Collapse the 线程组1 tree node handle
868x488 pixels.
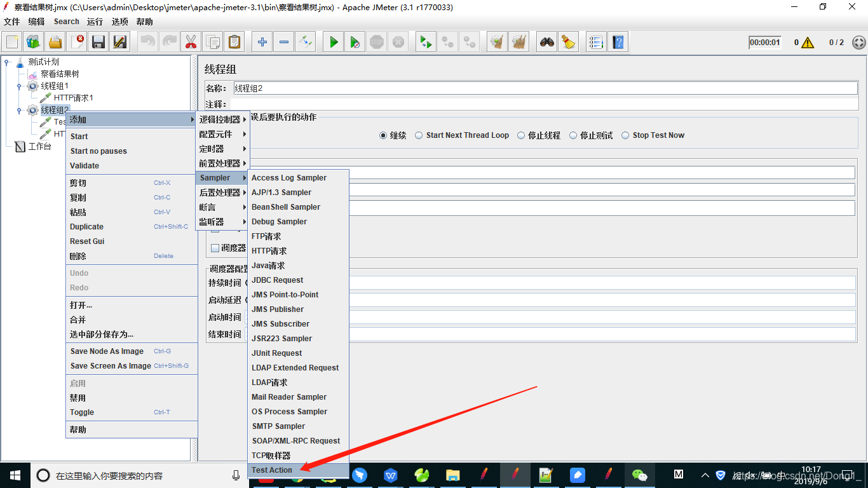pyautogui.click(x=20, y=86)
